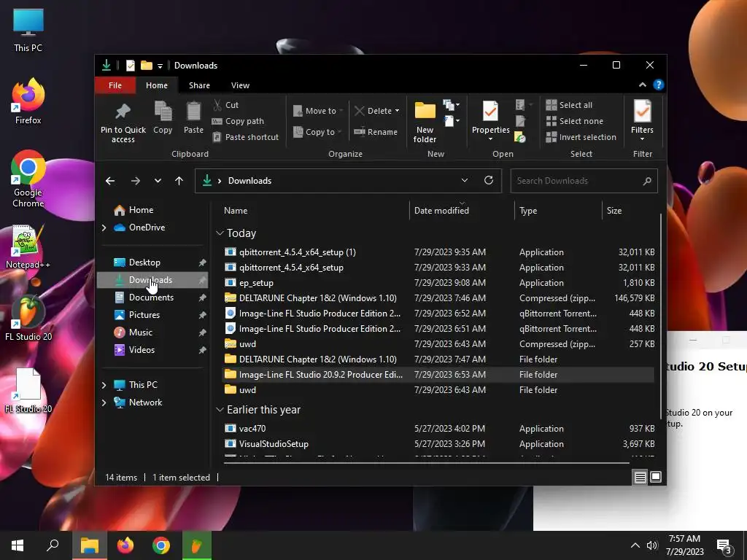
Task: Refresh the Downloads folder view
Action: pyautogui.click(x=488, y=181)
